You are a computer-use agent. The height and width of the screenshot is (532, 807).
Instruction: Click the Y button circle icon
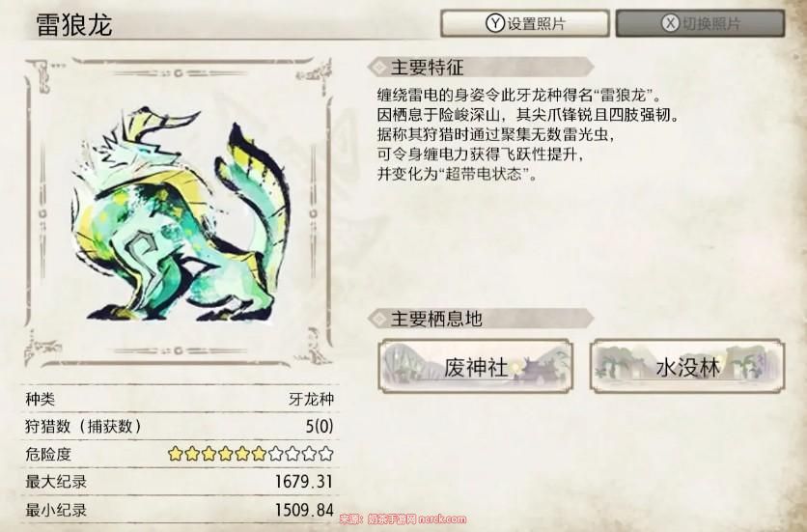pyautogui.click(x=494, y=23)
